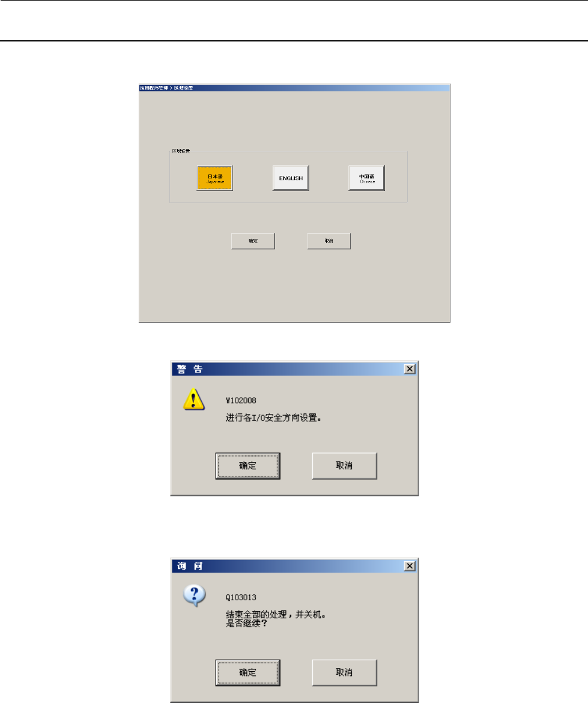This screenshot has height=703, width=588.
Task: Confirm with 确定 in the 警告 dialog
Action: [x=248, y=466]
